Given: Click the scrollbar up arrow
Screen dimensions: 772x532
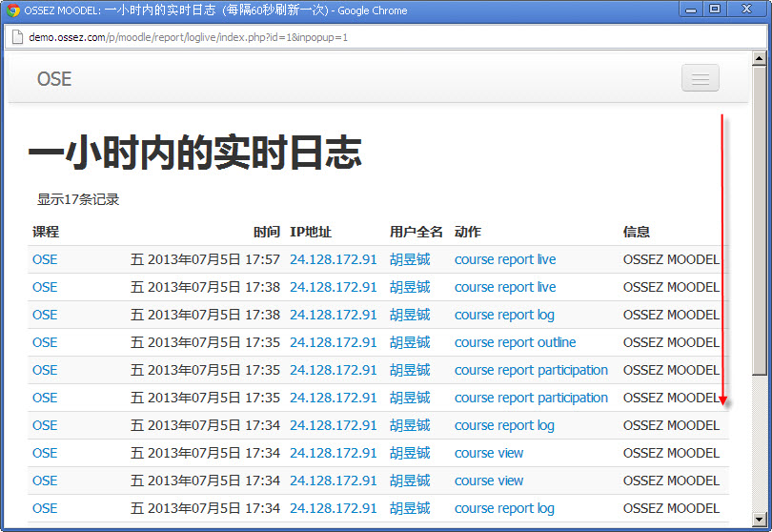Looking at the screenshot, I should (x=760, y=58).
